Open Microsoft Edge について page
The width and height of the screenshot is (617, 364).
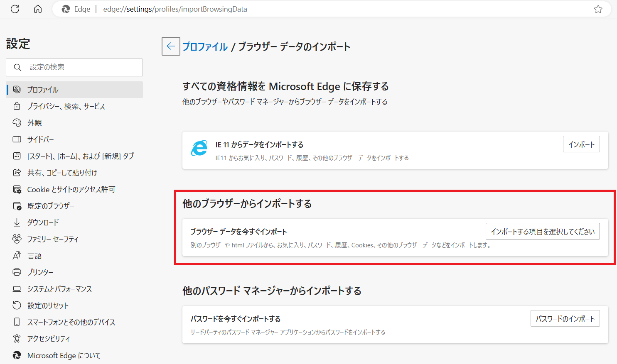(75, 355)
